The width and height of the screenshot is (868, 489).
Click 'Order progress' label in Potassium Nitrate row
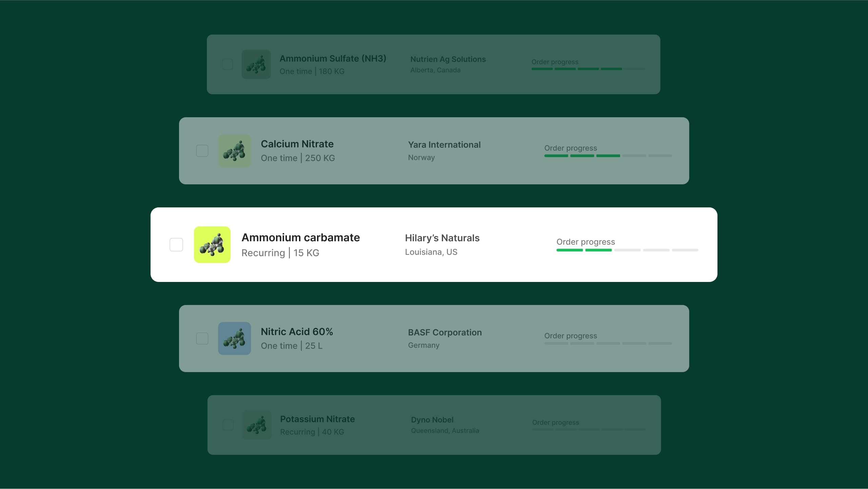[556, 423]
